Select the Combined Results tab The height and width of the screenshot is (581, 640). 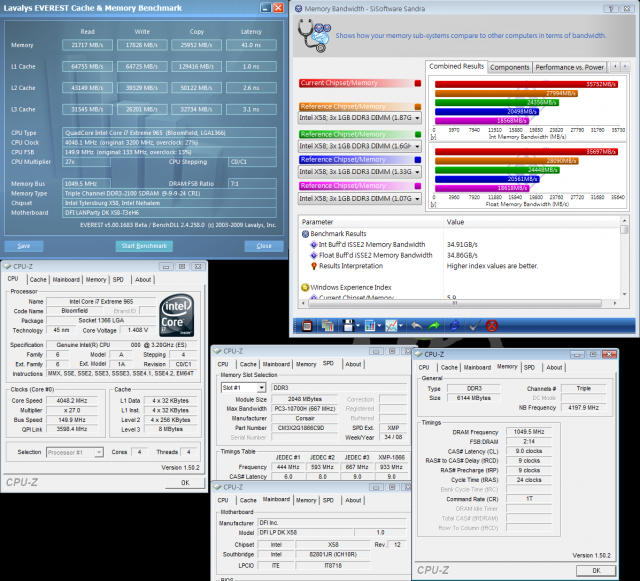456,66
